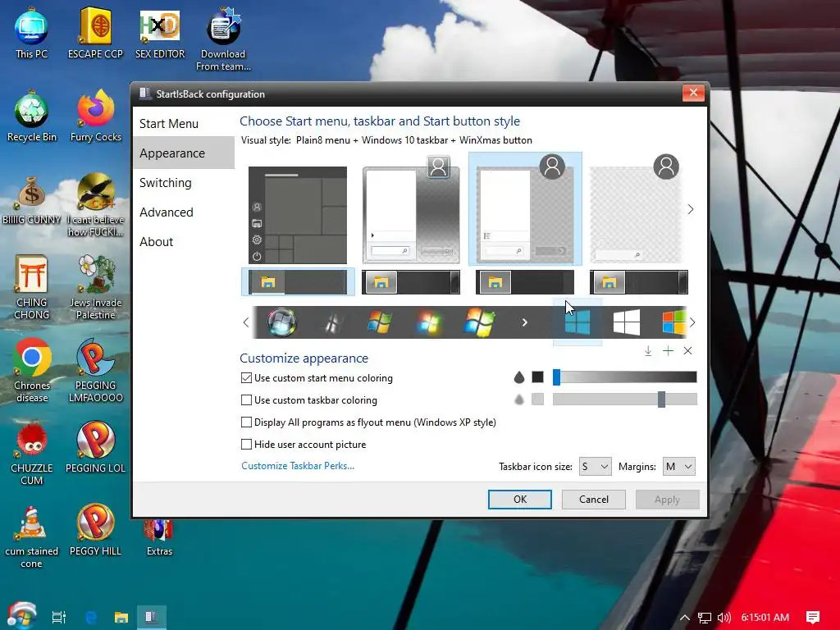Show more start button images with right arrow
Viewport: 840px width, 630px height.
(x=692, y=322)
